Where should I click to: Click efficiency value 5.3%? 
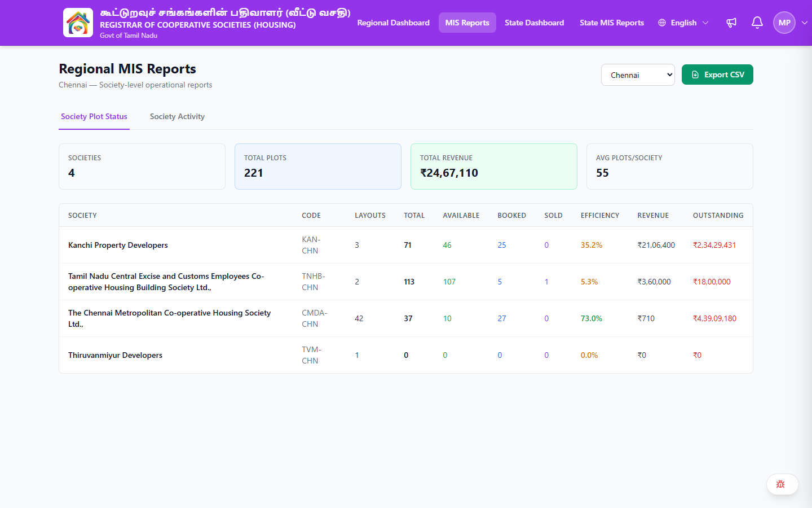[589, 282]
